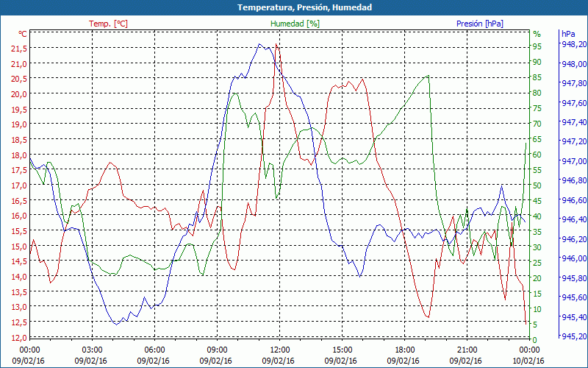Click the 0 humidity axis value
The image size is (588, 368).
[535, 340]
